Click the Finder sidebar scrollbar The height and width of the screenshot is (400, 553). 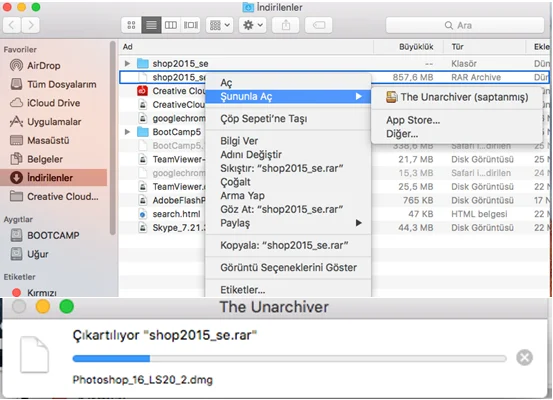[113, 138]
